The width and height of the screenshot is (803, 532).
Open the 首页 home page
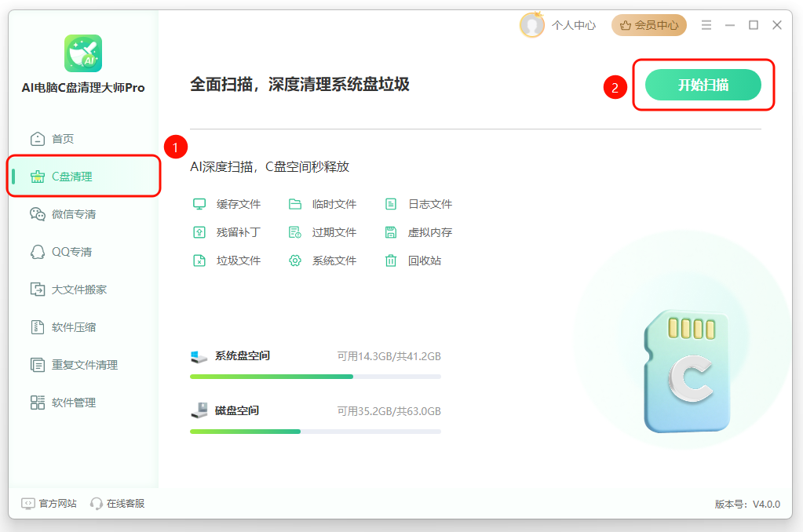[x=62, y=139]
